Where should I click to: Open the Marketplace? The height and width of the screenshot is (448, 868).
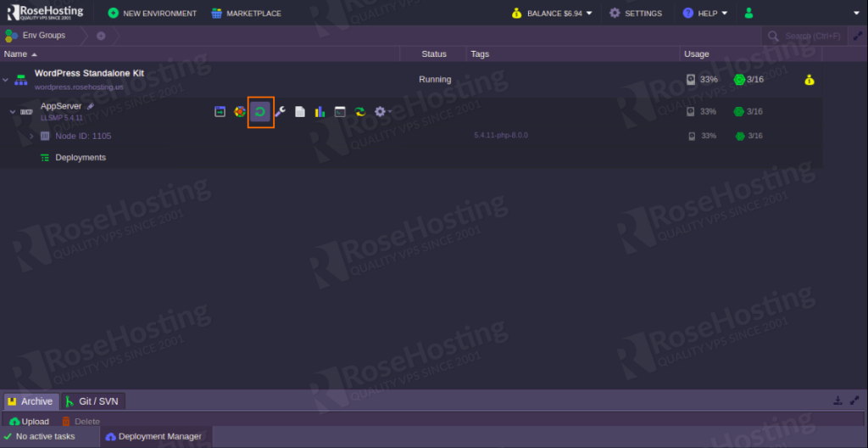247,14
